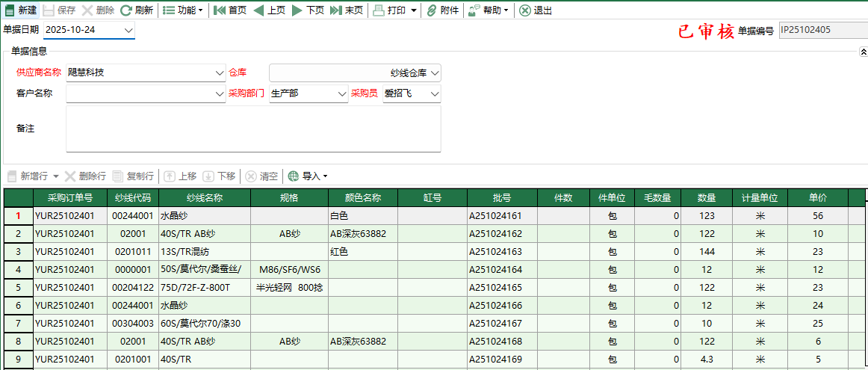Open the 采购员 dropdown
The width and height of the screenshot is (868, 370).
point(435,94)
